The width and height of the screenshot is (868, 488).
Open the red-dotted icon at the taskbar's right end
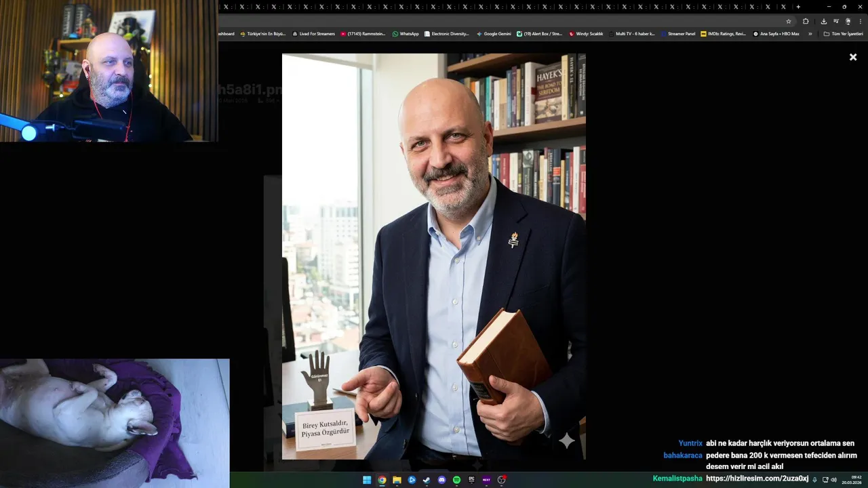tap(502, 480)
